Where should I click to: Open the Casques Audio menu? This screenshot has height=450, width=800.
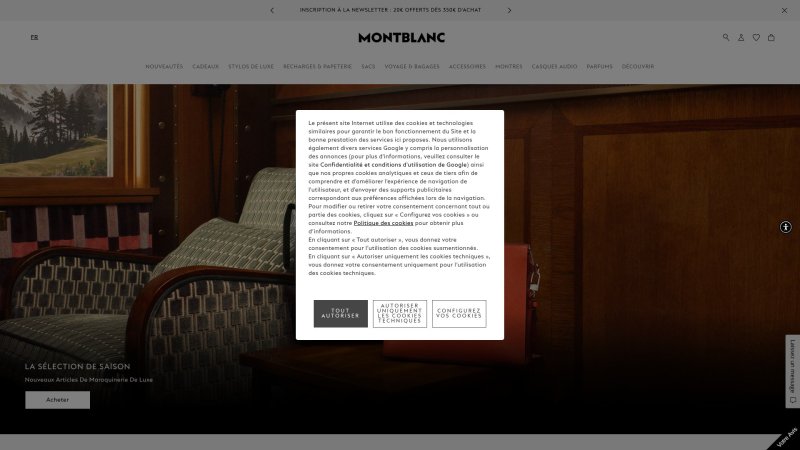[x=555, y=66]
